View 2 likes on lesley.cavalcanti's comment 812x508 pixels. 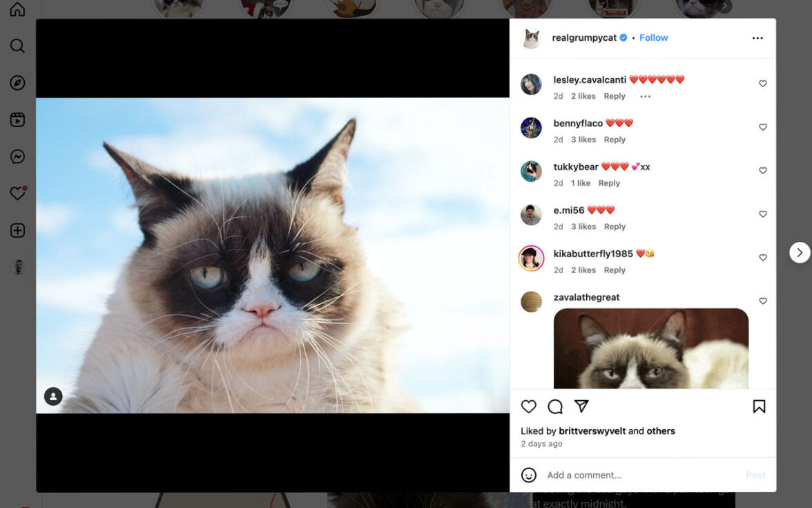(583, 97)
